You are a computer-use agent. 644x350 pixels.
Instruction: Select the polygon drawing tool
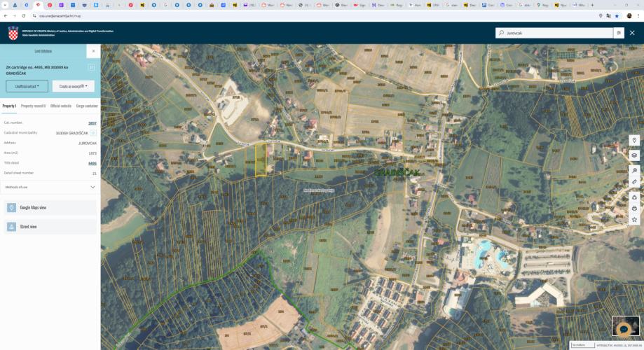634,197
